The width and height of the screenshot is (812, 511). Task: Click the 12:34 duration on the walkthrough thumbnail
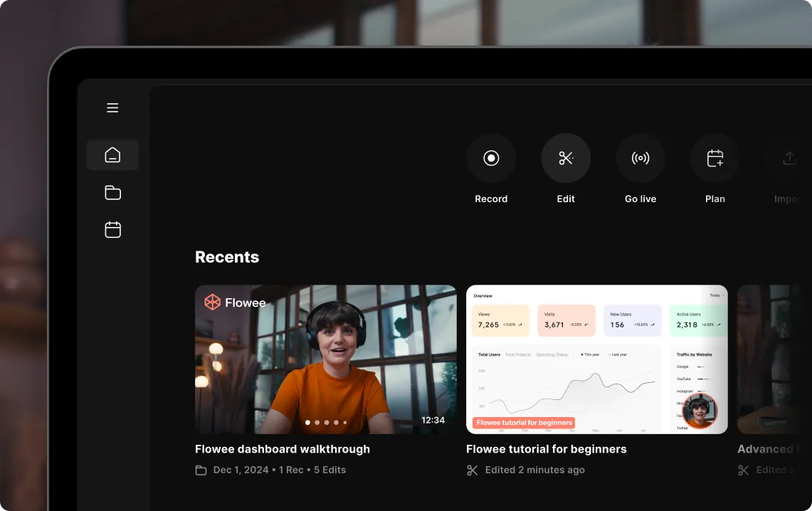(x=433, y=420)
